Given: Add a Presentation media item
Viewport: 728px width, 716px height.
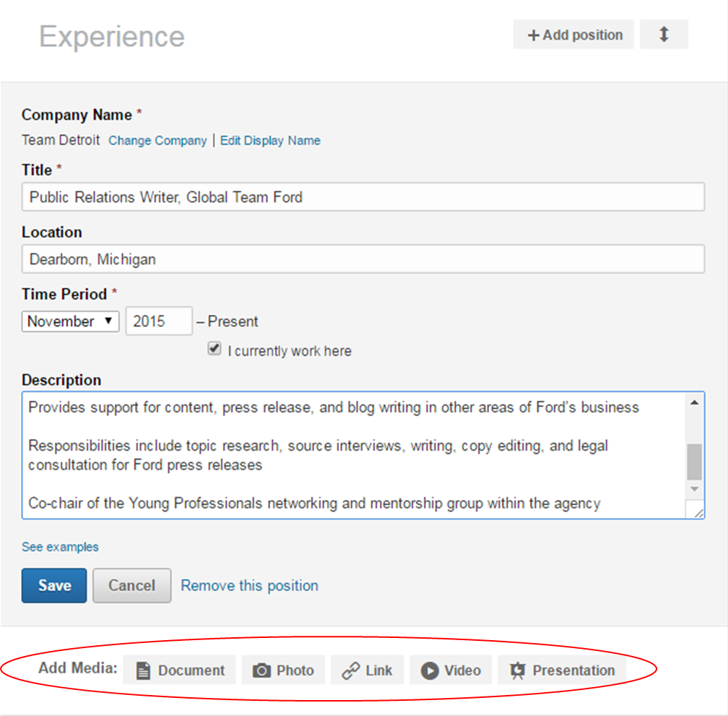Looking at the screenshot, I should point(562,670).
